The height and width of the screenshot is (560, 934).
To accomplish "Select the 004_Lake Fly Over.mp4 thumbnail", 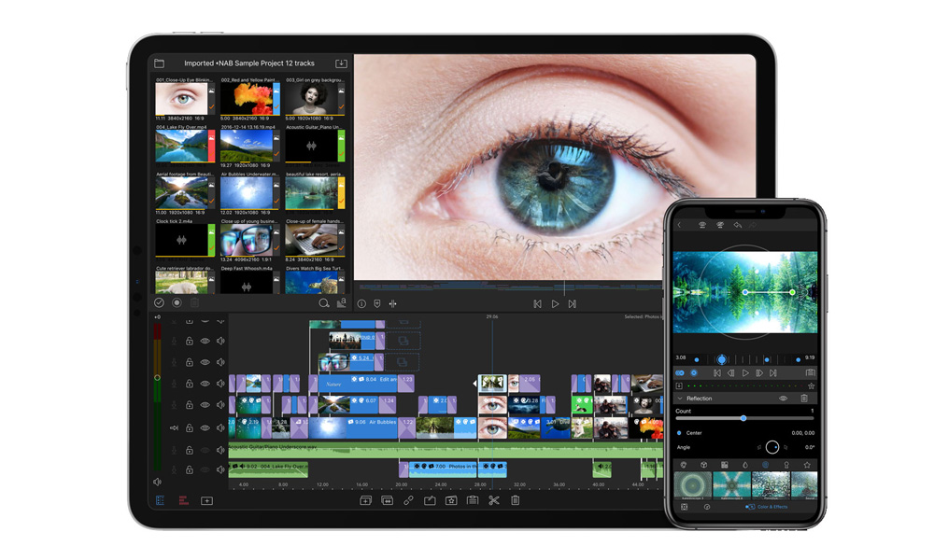I will [181, 146].
